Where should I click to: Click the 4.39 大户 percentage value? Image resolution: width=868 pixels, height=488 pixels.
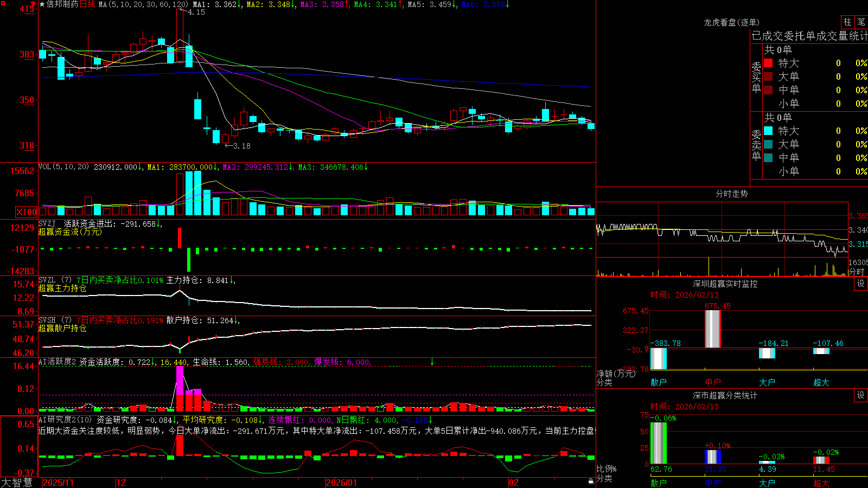pos(768,469)
